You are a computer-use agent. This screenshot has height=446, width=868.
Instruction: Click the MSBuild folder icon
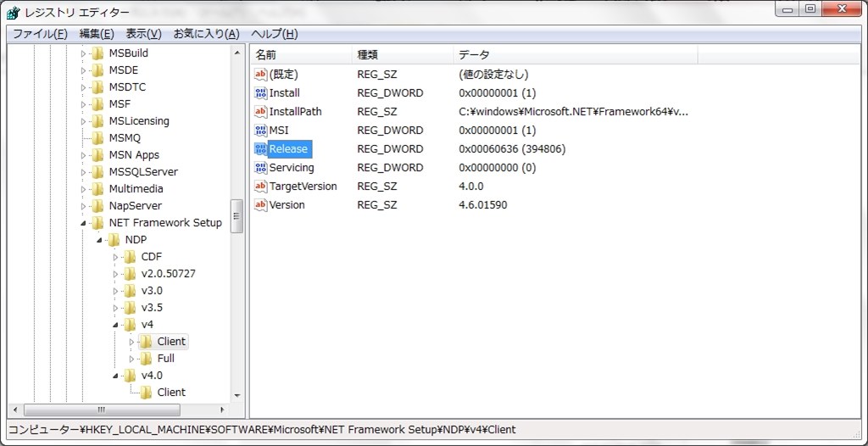pos(98,53)
